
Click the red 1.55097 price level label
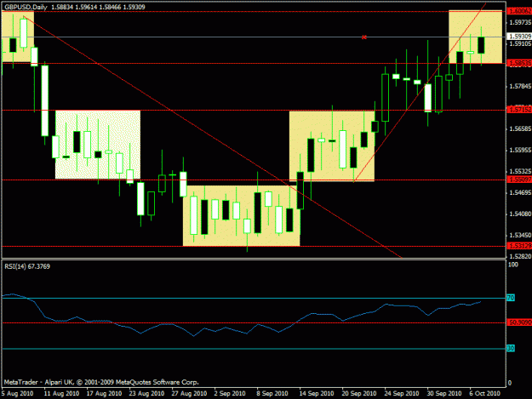[519, 180]
